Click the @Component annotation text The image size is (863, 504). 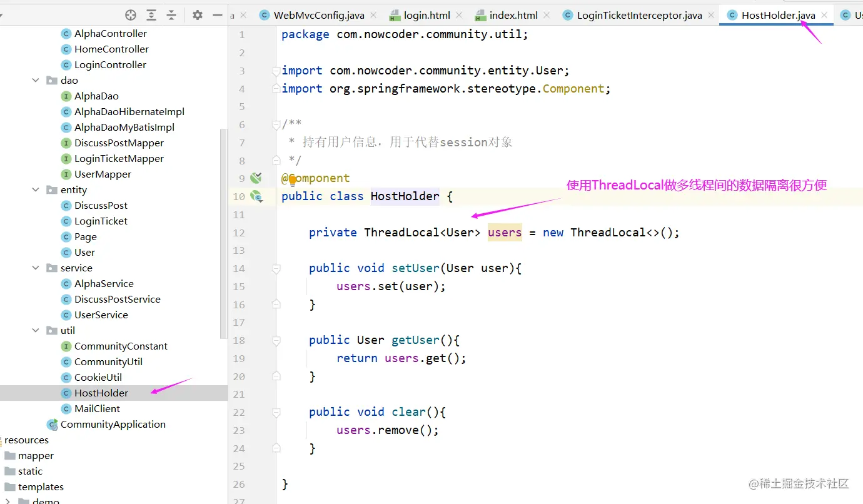pos(316,178)
